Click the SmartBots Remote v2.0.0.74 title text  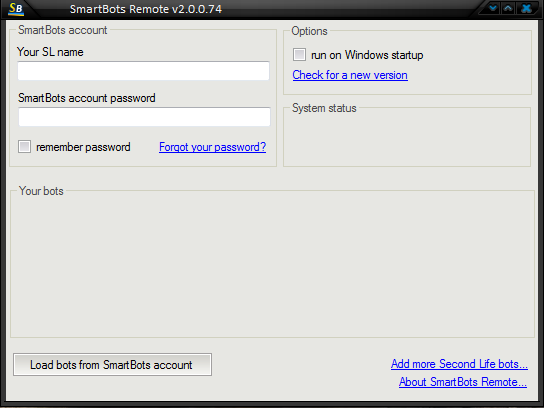pos(146,9)
